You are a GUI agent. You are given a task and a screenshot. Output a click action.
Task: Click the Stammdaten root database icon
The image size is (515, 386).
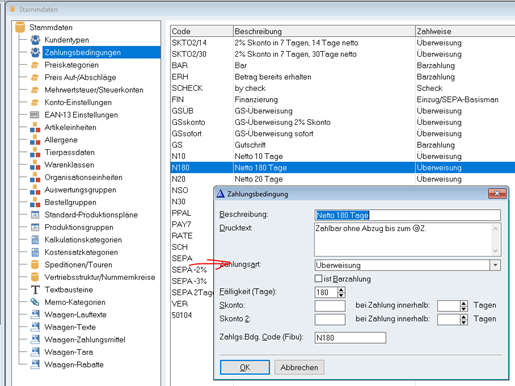20,27
